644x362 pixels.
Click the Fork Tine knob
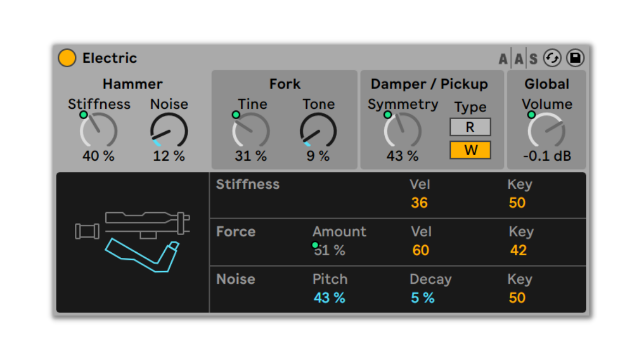251,131
